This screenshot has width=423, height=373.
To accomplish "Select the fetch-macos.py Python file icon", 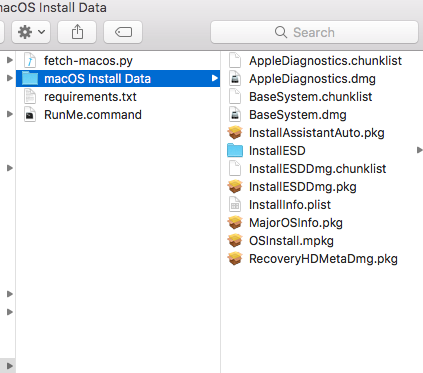I will pos(30,61).
